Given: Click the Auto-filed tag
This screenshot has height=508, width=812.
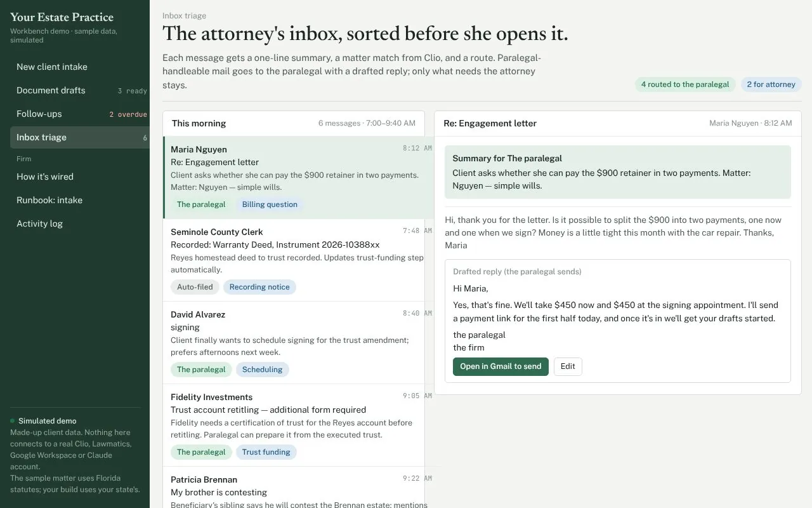Looking at the screenshot, I should coord(195,287).
